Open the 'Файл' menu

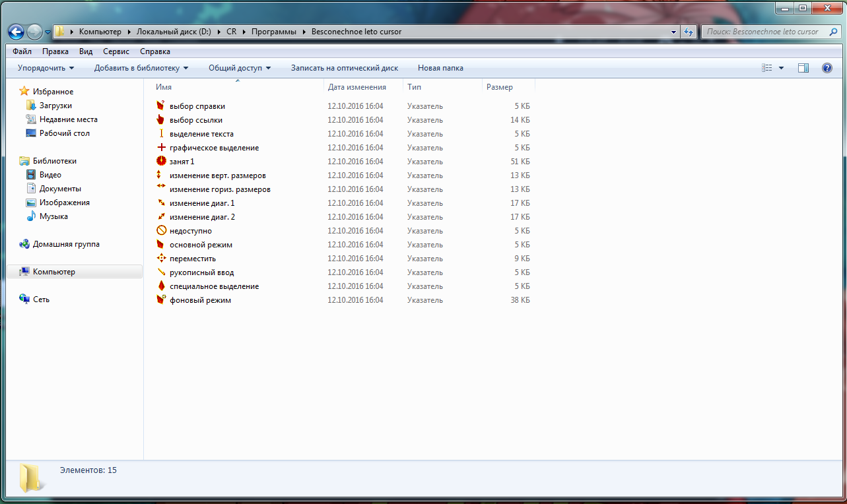click(x=22, y=51)
